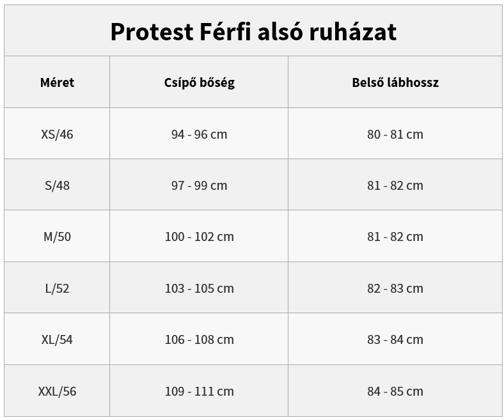Select the 82 - 83 cm inseam value
This screenshot has width=504, height=420.
(x=395, y=288)
